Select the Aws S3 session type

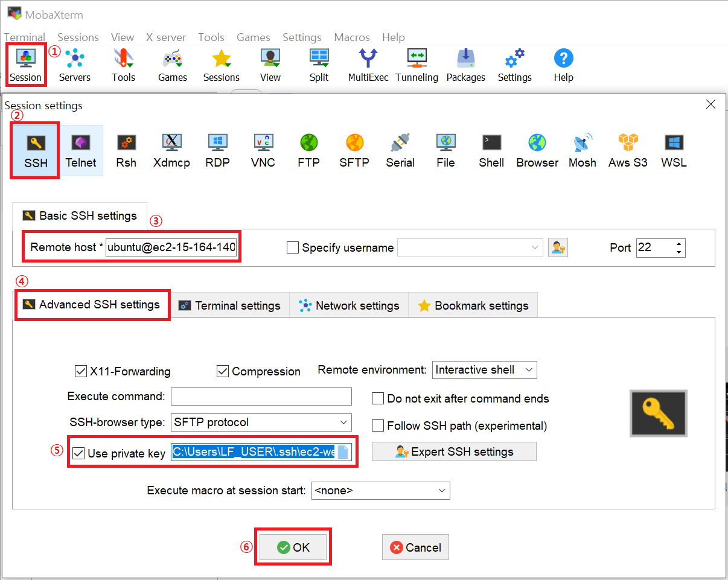628,151
